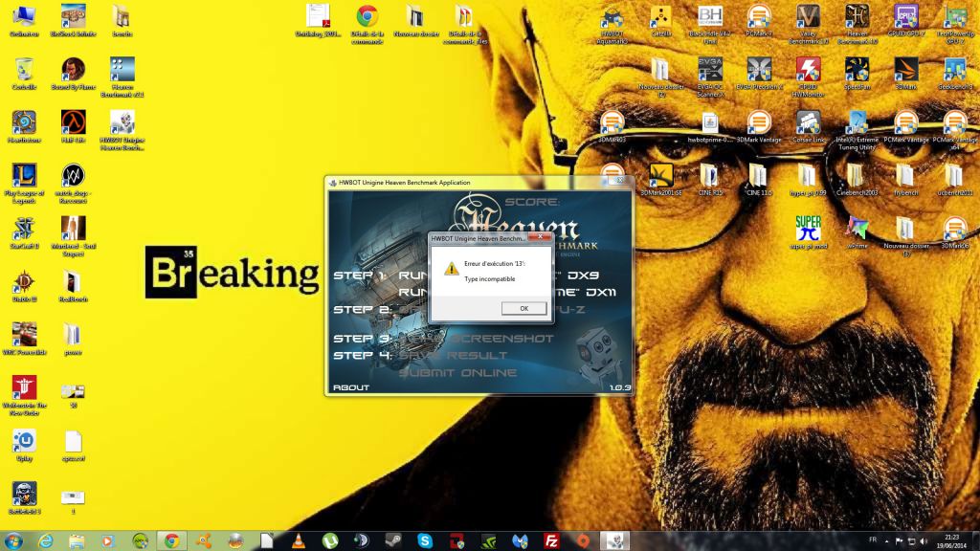Open Internet Explorer from the taskbar
The width and height of the screenshot is (980, 551).
pyautogui.click(x=46, y=541)
